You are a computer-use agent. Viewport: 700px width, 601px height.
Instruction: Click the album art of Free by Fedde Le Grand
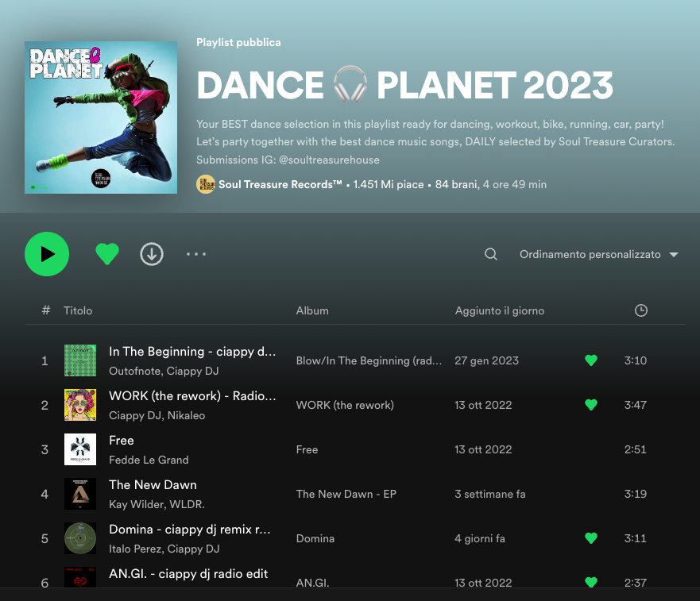(x=80, y=449)
